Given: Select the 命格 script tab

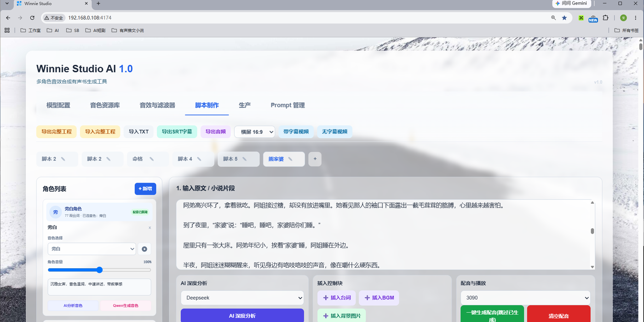Looking at the screenshot, I should (148, 159).
